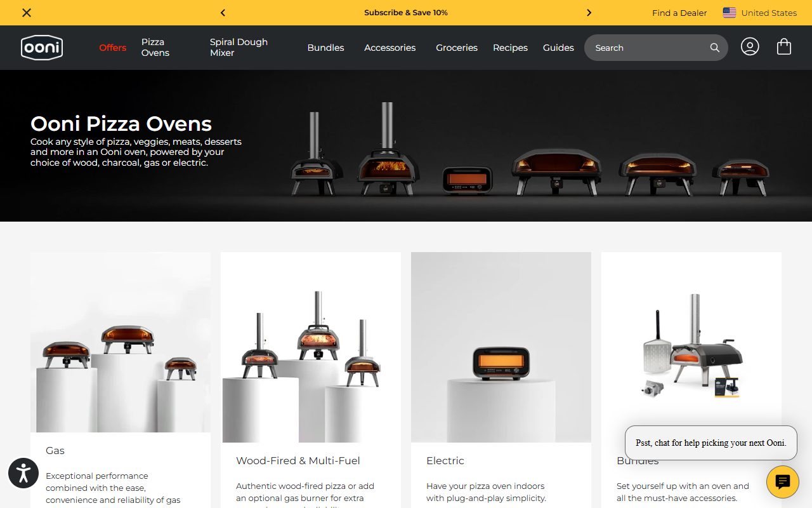
Task: Open the Groceries menu
Action: (457, 48)
